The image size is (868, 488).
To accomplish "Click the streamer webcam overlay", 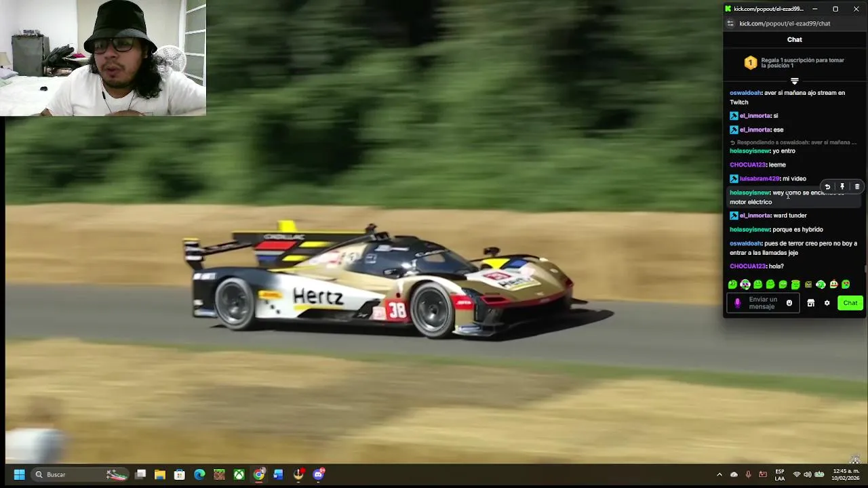I will click(103, 58).
